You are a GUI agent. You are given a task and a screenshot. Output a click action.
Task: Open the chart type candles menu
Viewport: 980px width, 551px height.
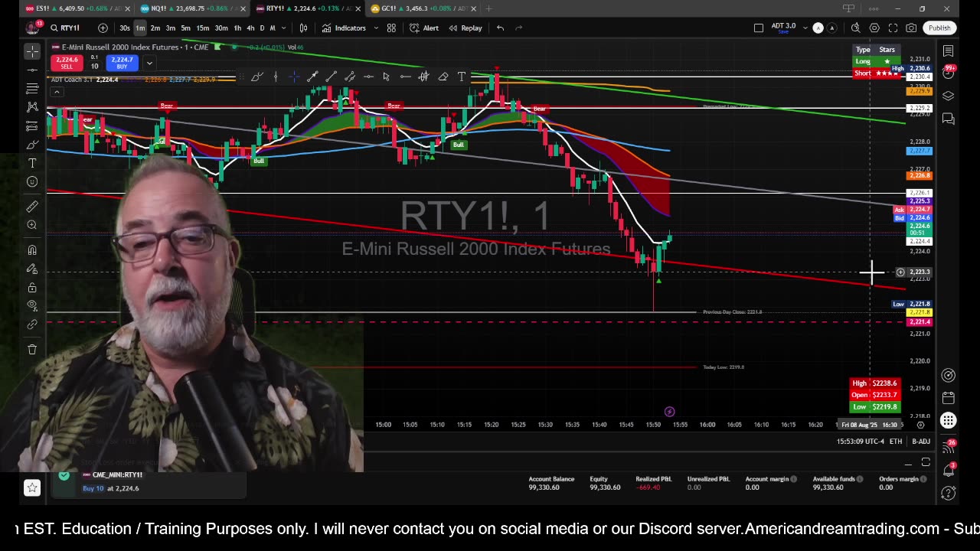[303, 28]
